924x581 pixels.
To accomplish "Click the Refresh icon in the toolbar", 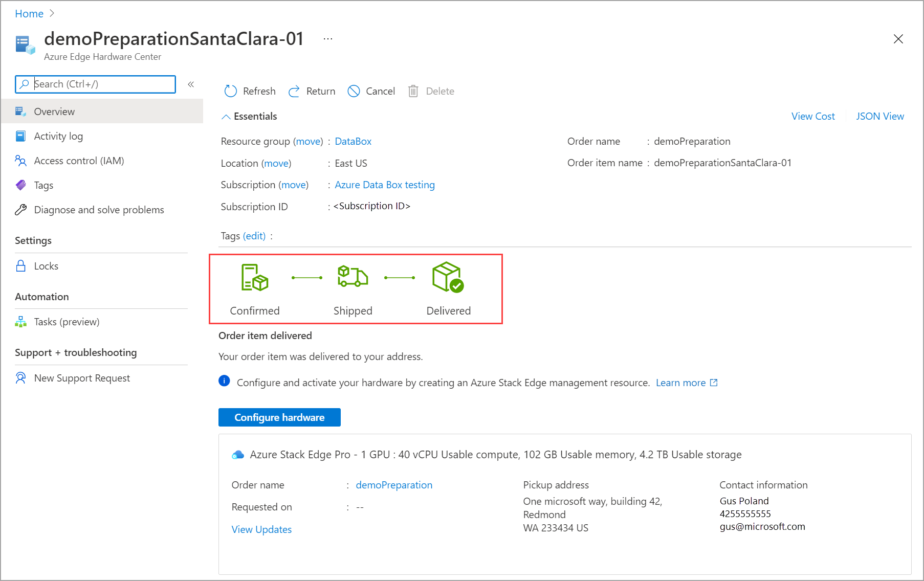I will point(231,91).
